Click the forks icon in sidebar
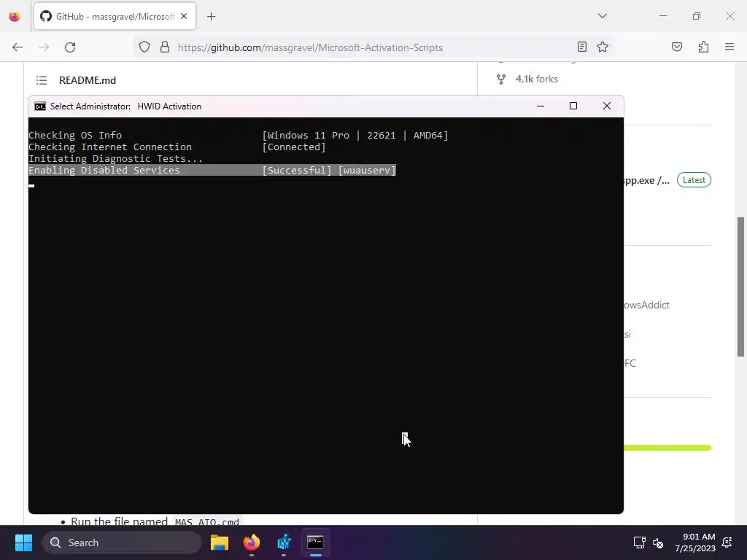 click(500, 79)
